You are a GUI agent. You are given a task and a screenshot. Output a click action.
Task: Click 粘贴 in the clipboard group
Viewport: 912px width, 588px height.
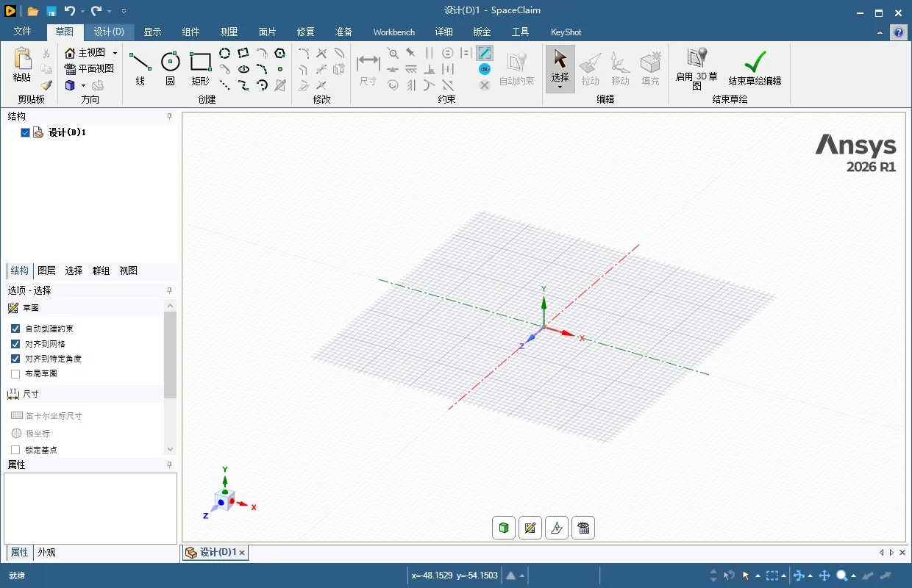coord(21,62)
